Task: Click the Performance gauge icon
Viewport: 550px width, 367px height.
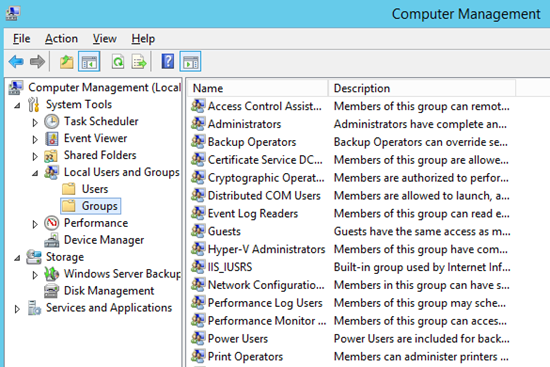Action: (x=52, y=223)
